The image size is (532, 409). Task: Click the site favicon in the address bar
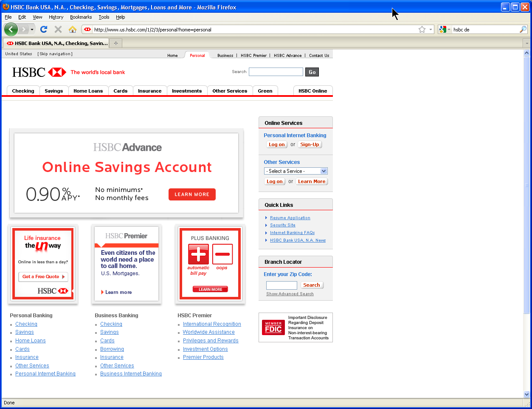[x=88, y=30]
